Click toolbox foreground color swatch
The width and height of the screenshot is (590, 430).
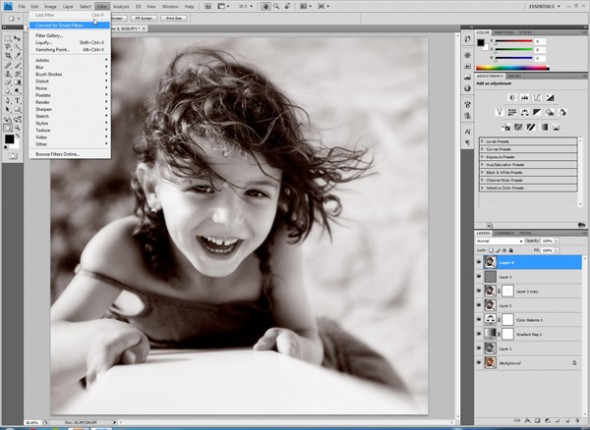click(9, 139)
